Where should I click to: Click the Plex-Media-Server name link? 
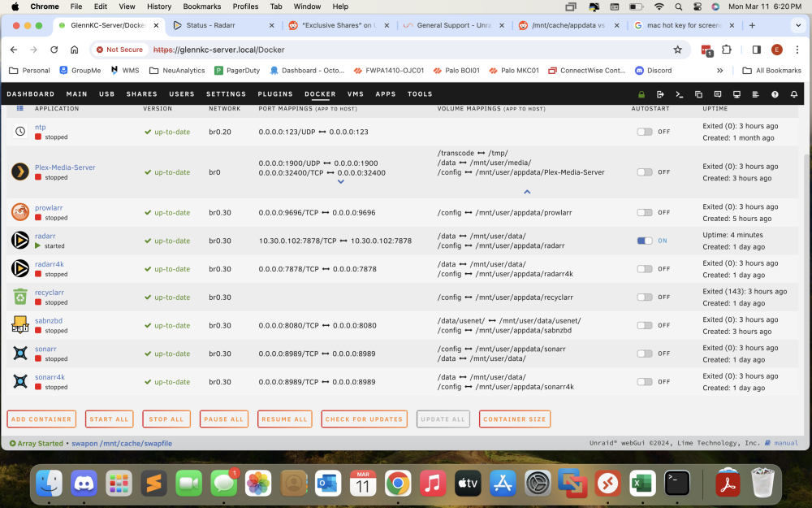(65, 167)
